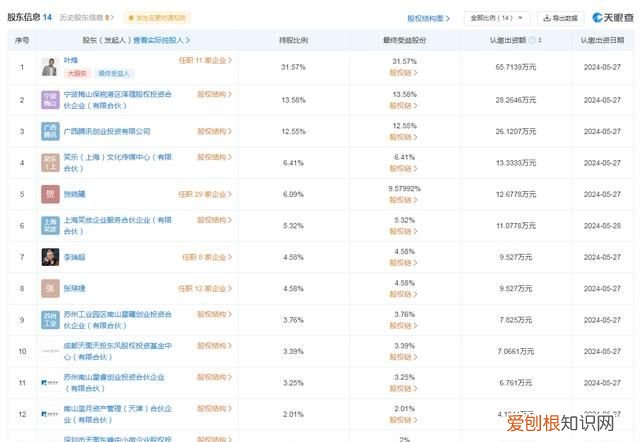The width and height of the screenshot is (640, 442).
Task: Export table with 导出数据 button
Action: [x=560, y=18]
